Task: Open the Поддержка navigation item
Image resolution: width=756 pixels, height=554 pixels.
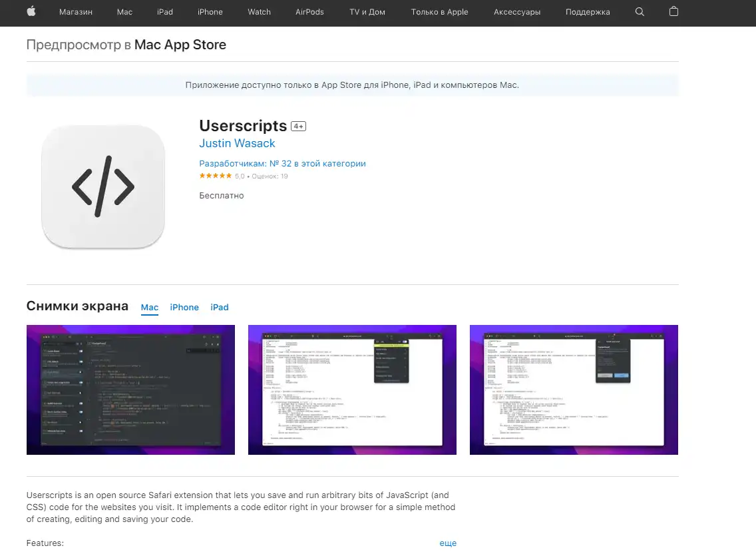Action: point(588,11)
